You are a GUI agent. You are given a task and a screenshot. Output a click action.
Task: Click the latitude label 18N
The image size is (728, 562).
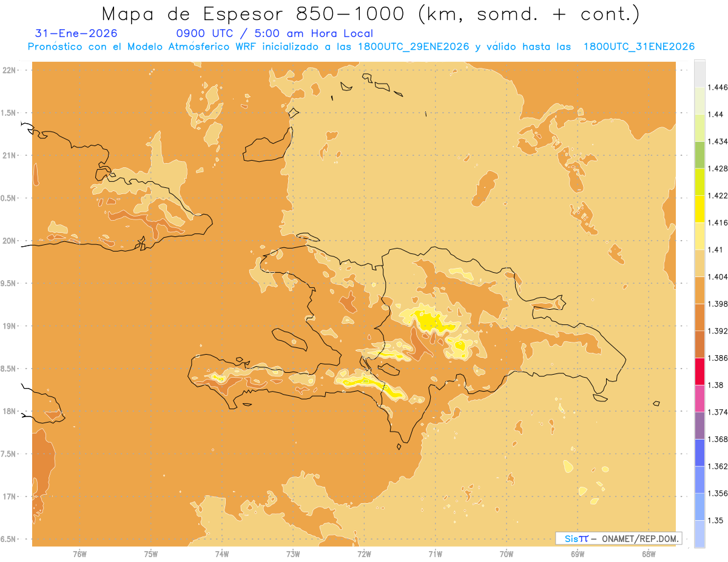click(x=9, y=412)
